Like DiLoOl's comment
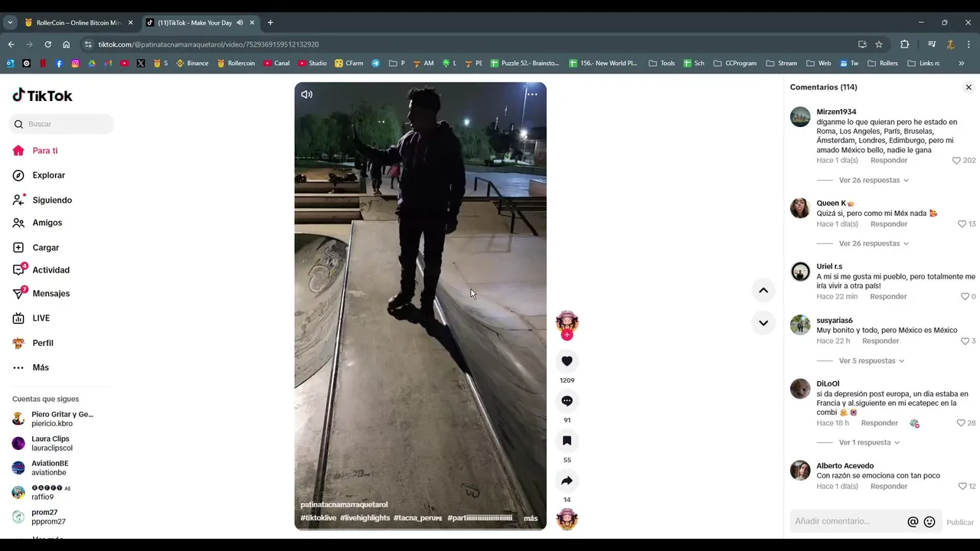This screenshot has height=551, width=980. tap(961, 423)
